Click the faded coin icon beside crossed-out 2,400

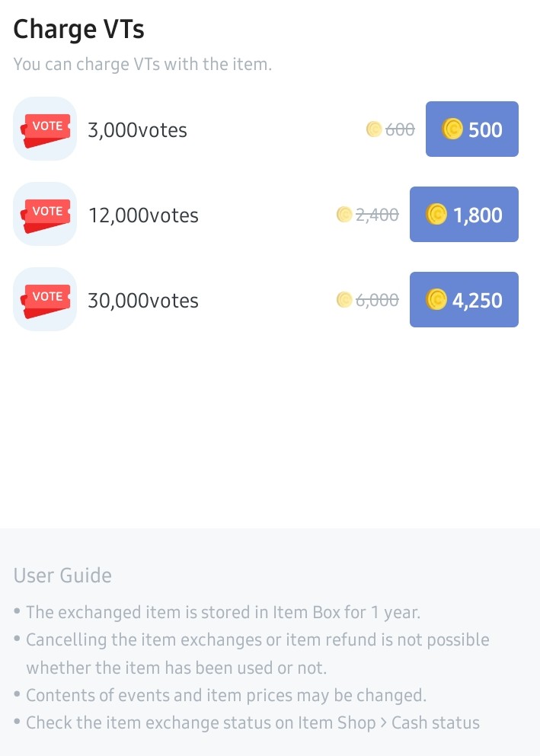pyautogui.click(x=344, y=215)
